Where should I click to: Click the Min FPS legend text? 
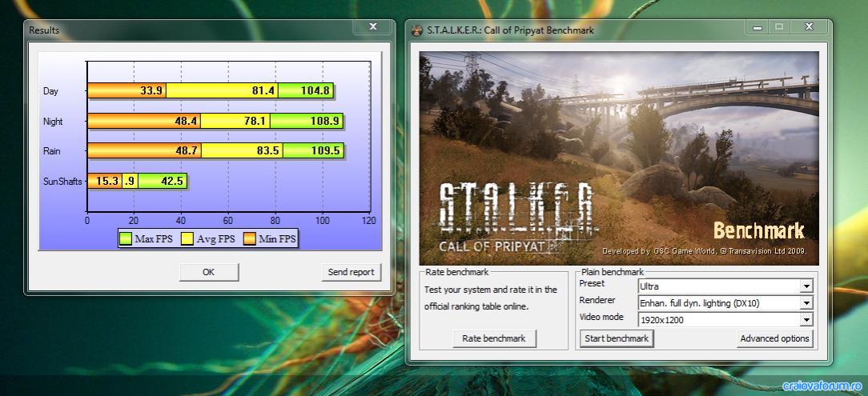pyautogui.click(x=277, y=239)
